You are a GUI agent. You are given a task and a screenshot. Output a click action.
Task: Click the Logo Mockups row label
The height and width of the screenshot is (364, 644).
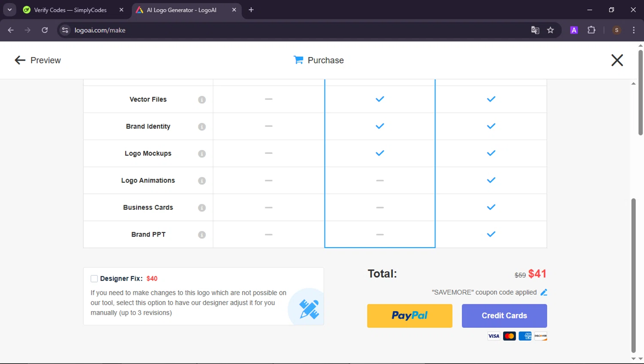click(148, 153)
